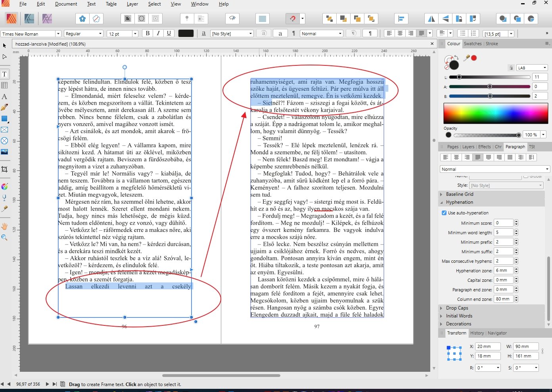Toggle the snapping magnet icon

(x=292, y=19)
